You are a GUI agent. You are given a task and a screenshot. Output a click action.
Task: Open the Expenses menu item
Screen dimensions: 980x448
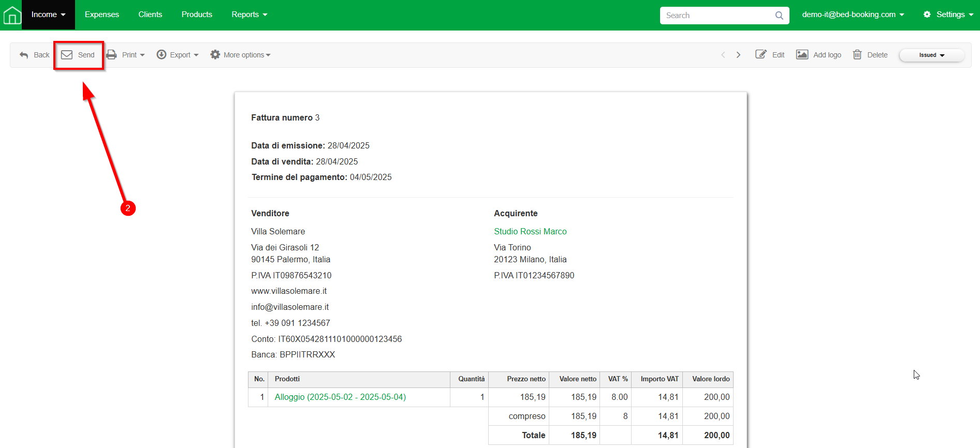[x=102, y=14]
